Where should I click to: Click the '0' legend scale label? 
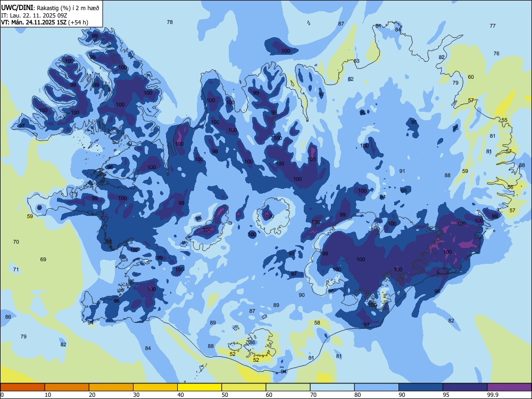point(2,395)
